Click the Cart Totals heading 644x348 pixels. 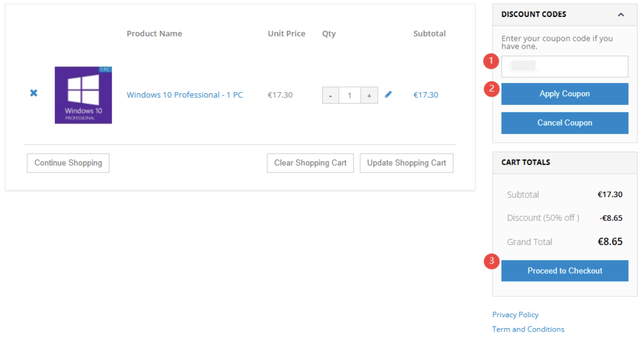526,162
